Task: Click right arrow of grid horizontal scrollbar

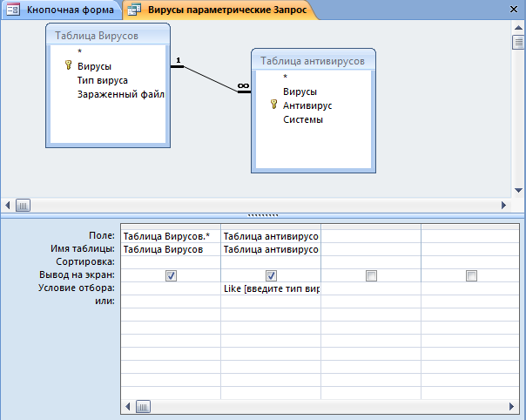Action: pos(511,407)
